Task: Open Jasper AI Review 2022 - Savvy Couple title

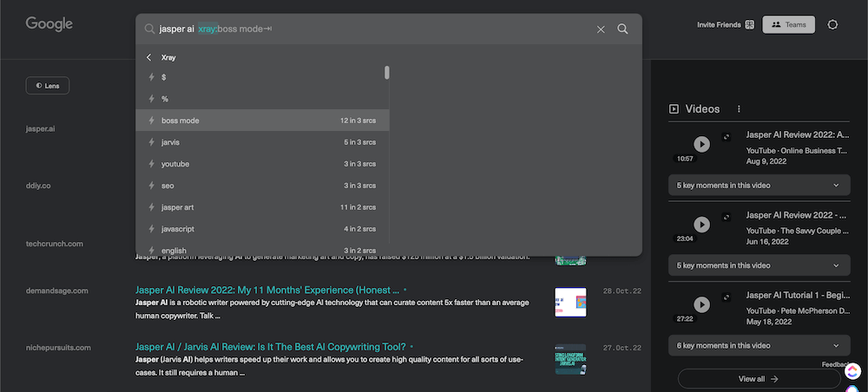Action: tap(797, 215)
